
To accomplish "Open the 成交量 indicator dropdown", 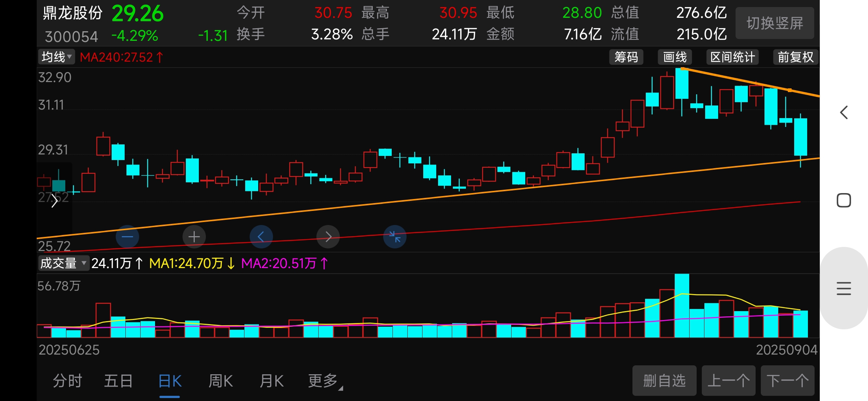I will coord(63,263).
